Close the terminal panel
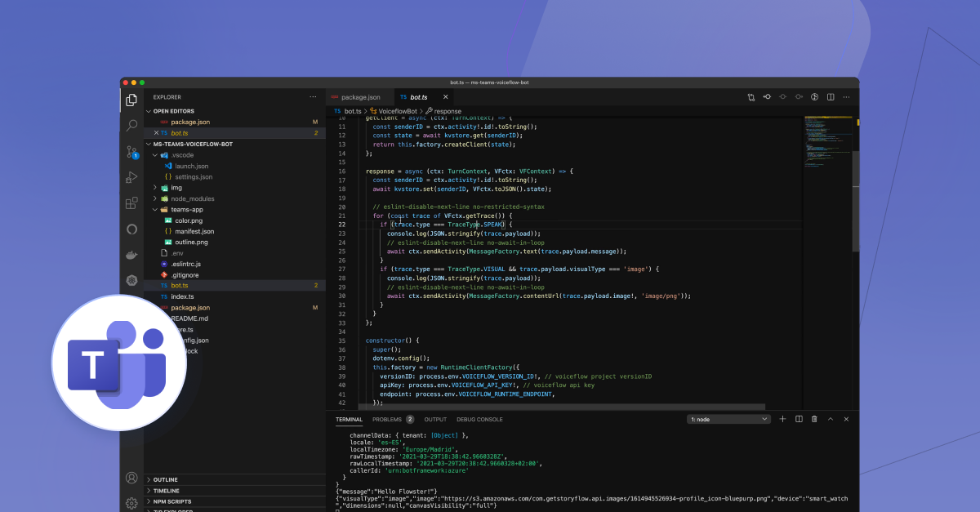 846,419
